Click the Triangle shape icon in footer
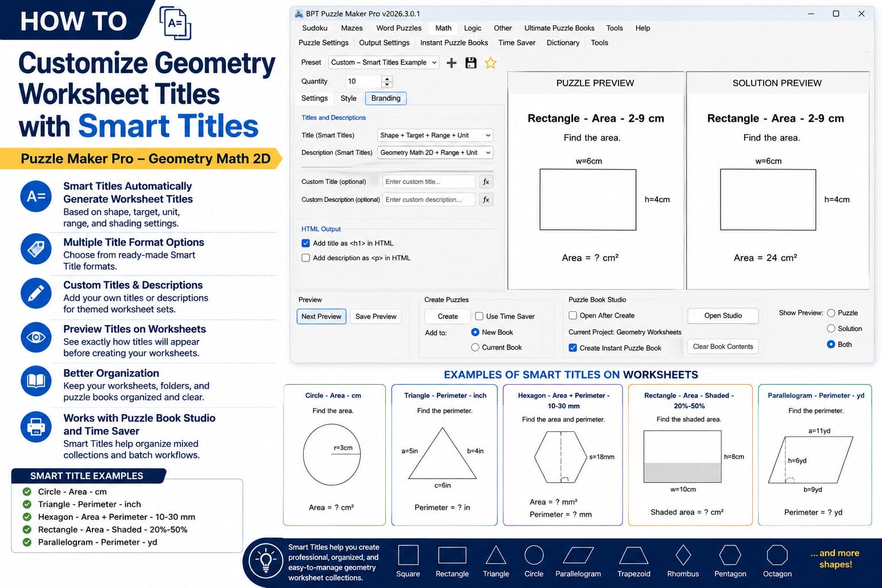 pyautogui.click(x=496, y=555)
